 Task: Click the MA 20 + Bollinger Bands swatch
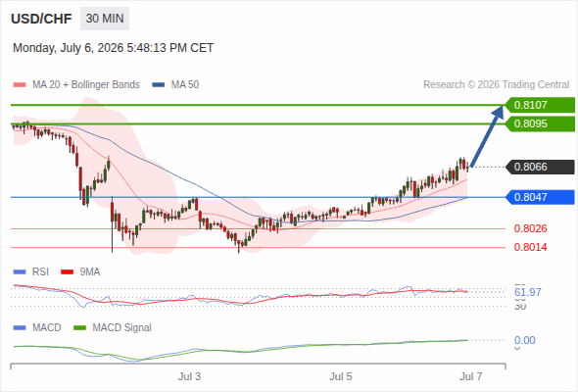click(20, 85)
